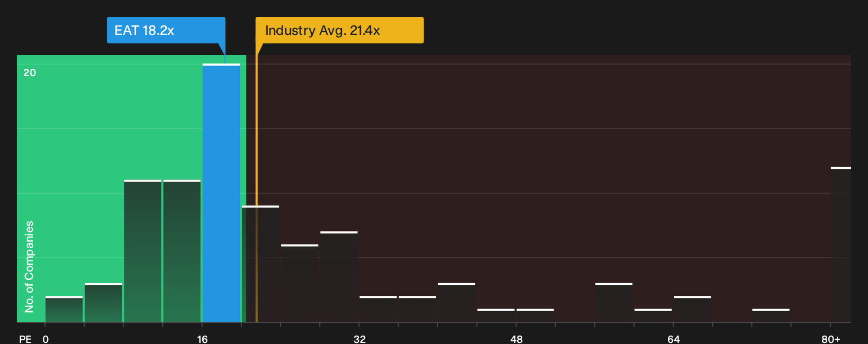This screenshot has height=344, width=868.
Task: Click the 'PE' axis label
Action: tap(25, 339)
